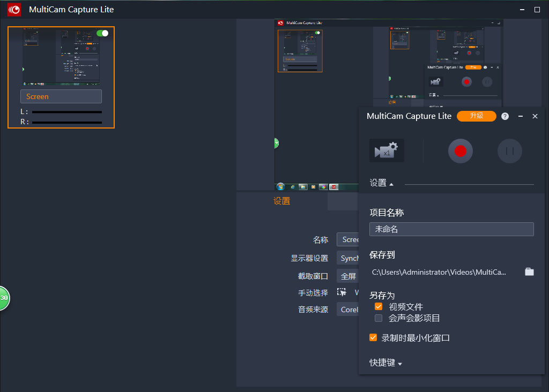Image resolution: width=549 pixels, height=392 pixels.
Task: Start recording with the red record button
Action: [x=461, y=151]
